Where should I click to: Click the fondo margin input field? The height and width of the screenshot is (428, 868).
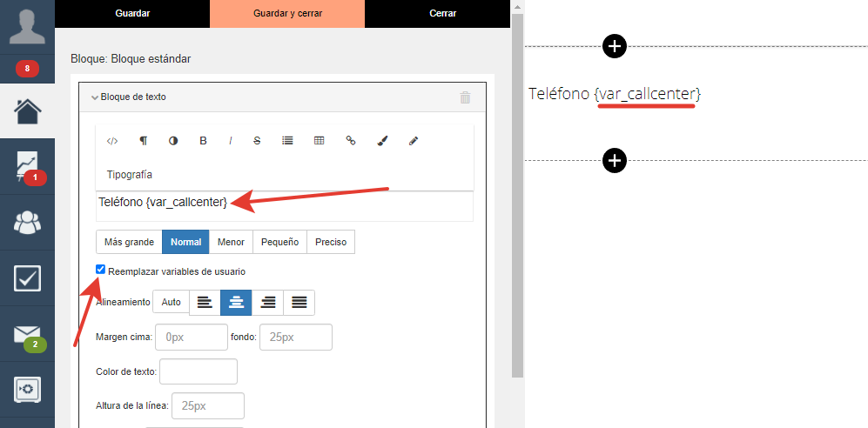click(296, 338)
